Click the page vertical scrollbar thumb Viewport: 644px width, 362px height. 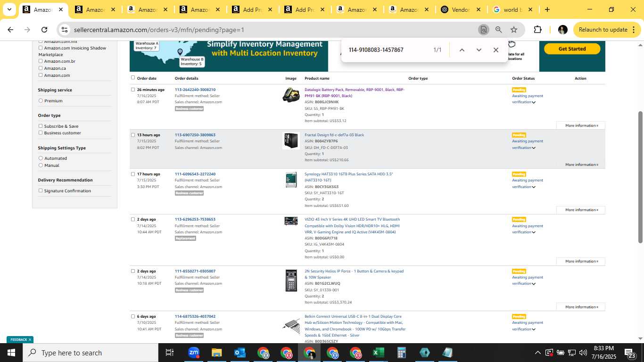coord(640,177)
